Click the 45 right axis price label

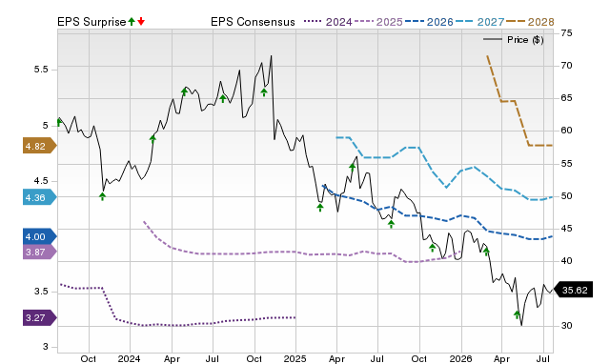[x=567, y=229]
